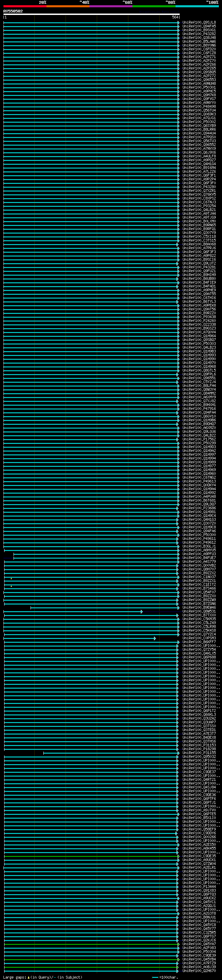Select the UniRef100_P50303 label

pyautogui.click(x=199, y=343)
